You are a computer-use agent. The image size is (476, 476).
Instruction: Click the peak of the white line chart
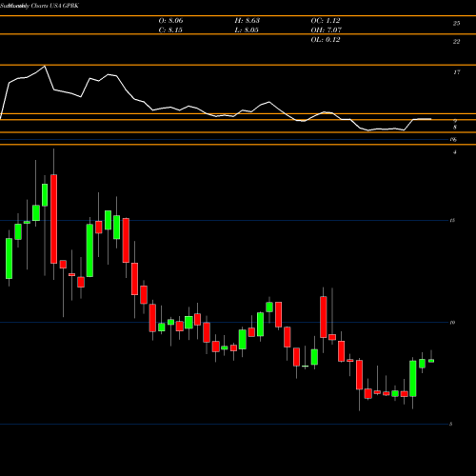[x=45, y=66]
